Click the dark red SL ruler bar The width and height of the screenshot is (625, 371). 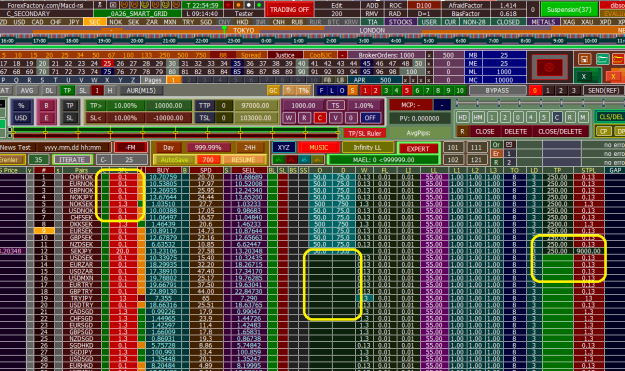click(x=175, y=135)
